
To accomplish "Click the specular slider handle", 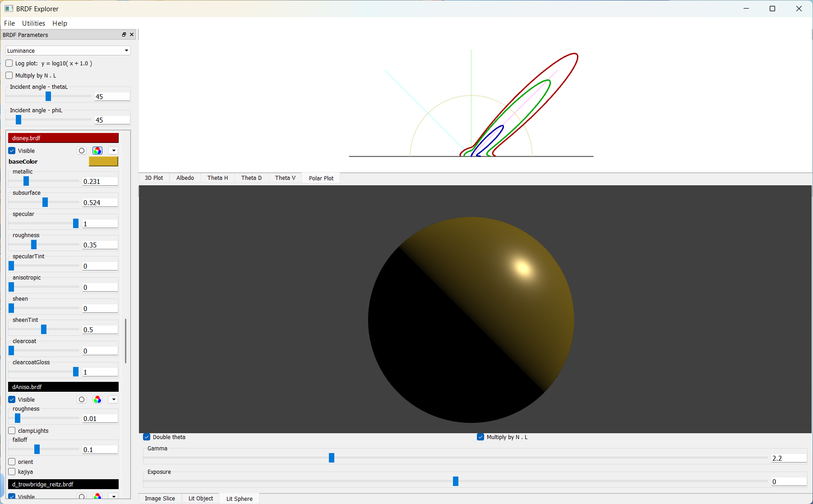I will [x=76, y=224].
